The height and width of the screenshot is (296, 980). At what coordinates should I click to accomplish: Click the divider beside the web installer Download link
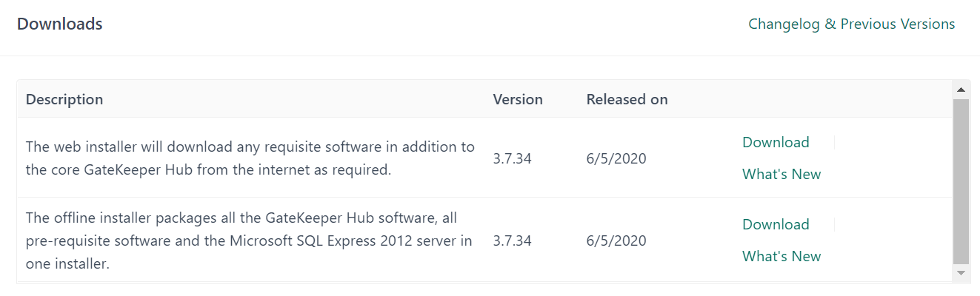pos(835,142)
